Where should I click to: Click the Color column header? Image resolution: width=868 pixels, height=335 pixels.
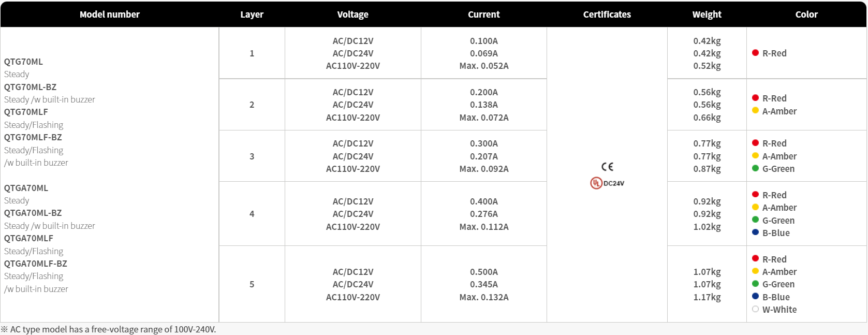806,14
